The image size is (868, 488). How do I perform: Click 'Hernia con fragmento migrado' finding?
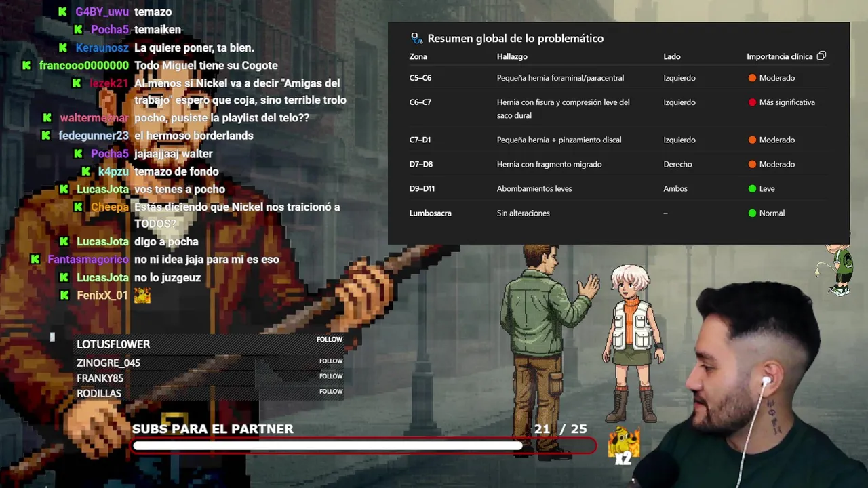click(x=549, y=164)
